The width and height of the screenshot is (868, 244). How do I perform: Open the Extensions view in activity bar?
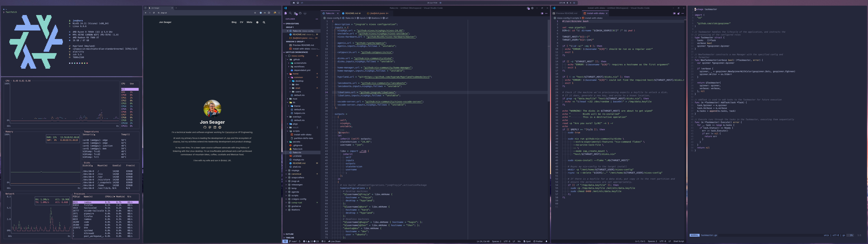[x=295, y=13]
